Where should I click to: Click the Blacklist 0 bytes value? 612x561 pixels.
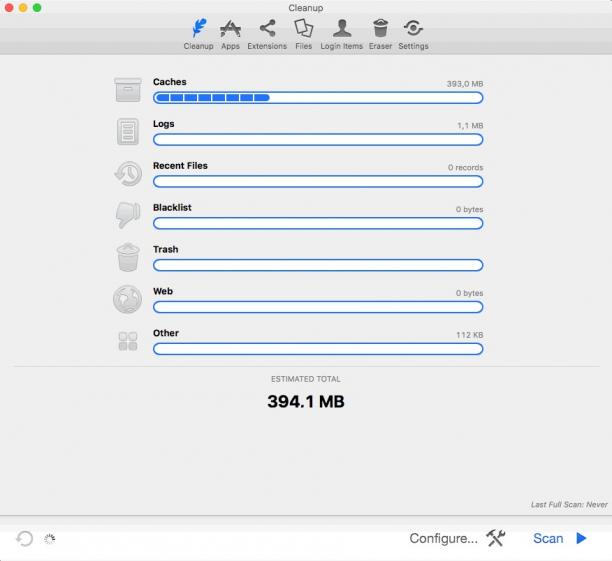(470, 209)
